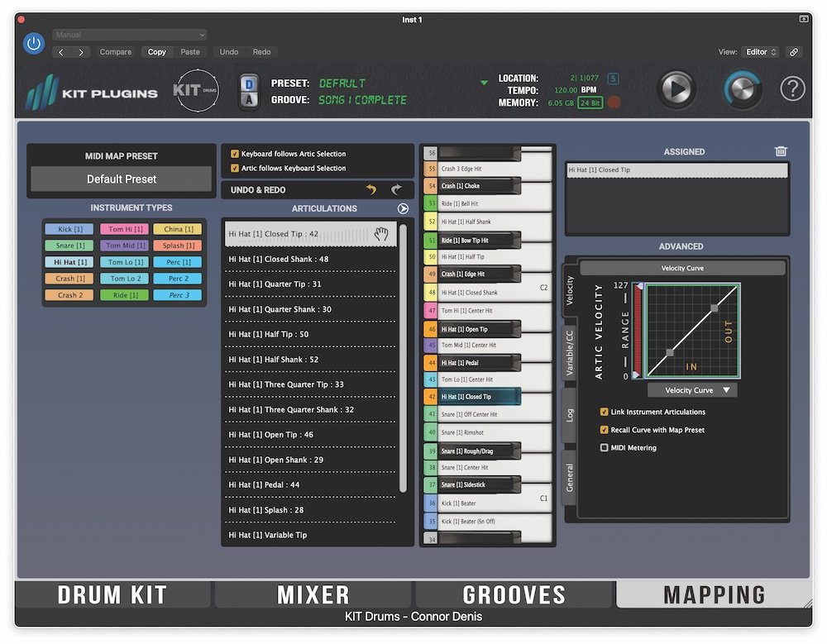Click the blue rotary knob control
The height and width of the screenshot is (644, 827).
(743, 88)
